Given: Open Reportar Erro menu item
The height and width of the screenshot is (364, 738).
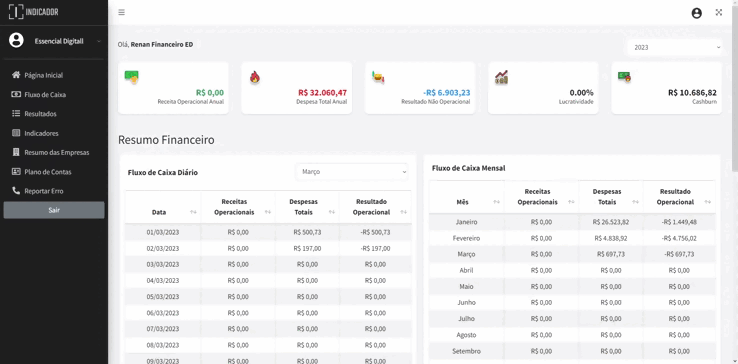Looking at the screenshot, I should click(44, 191).
